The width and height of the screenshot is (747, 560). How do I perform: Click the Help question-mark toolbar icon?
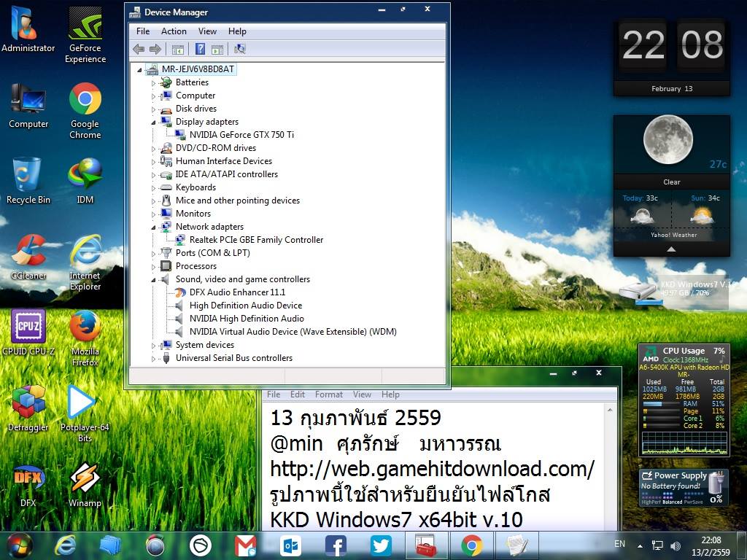[200, 49]
